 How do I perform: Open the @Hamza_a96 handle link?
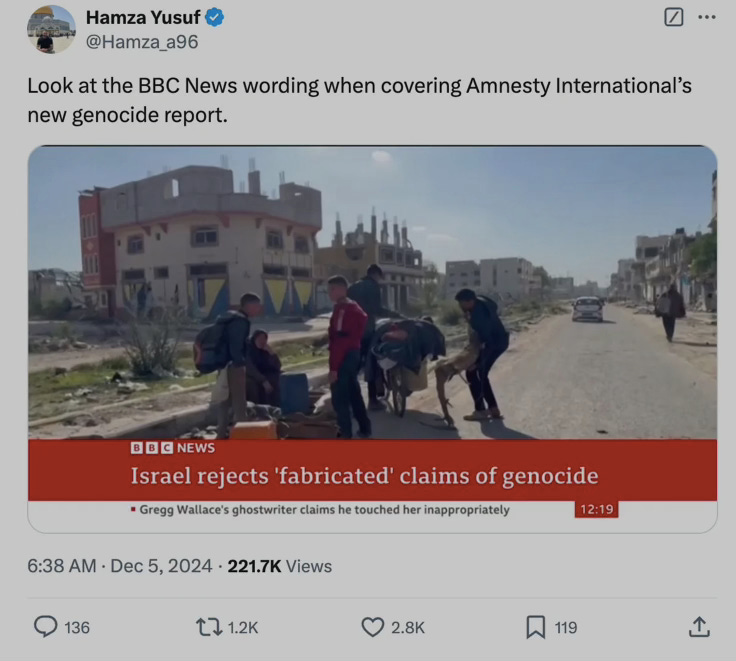click(142, 42)
